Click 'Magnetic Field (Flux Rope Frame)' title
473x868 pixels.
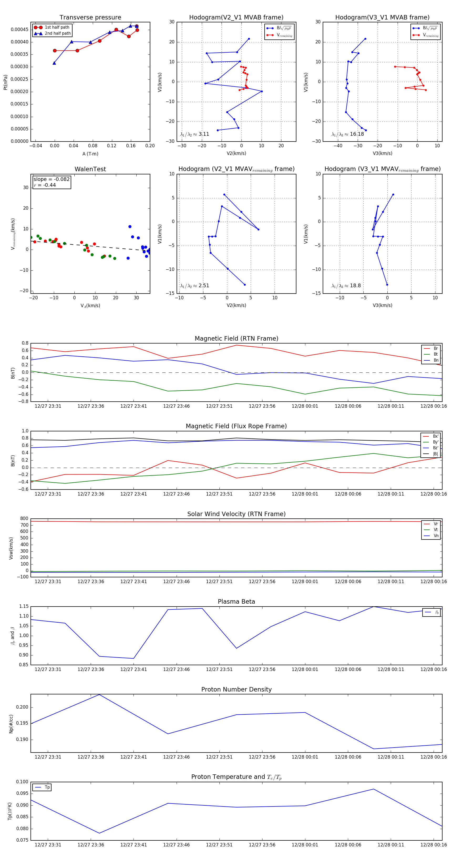coord(236,426)
